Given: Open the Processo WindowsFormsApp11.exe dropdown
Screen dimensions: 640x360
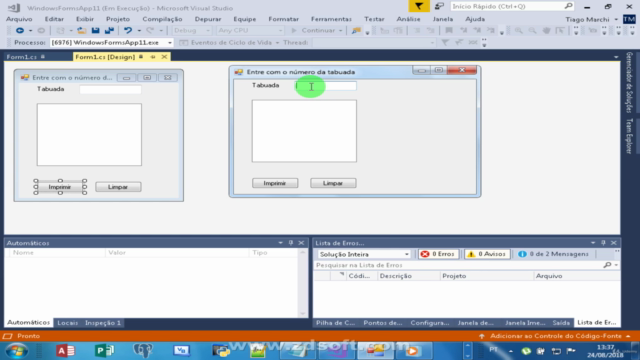Looking at the screenshot, I should [x=111, y=42].
